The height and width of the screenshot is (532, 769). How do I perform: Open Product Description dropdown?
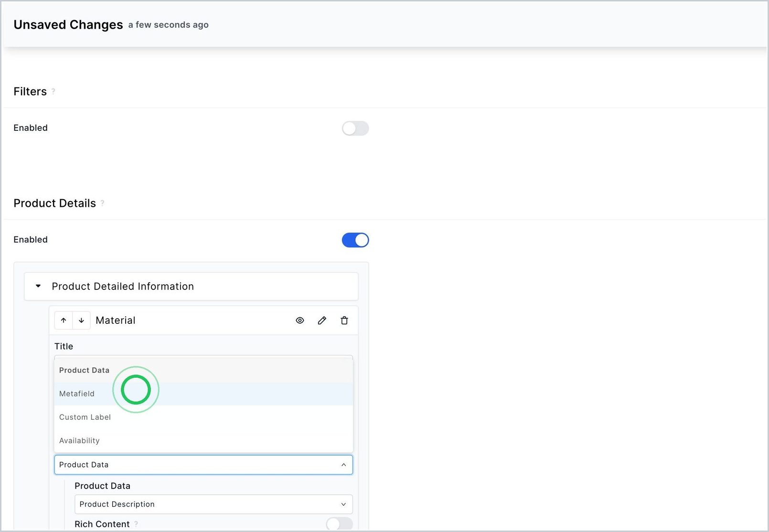(214, 504)
